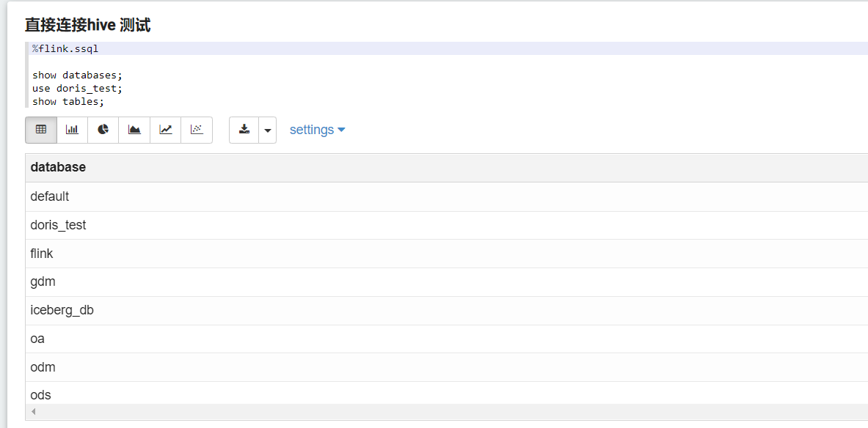
Task: Select the gdm database row
Action: [447, 282]
